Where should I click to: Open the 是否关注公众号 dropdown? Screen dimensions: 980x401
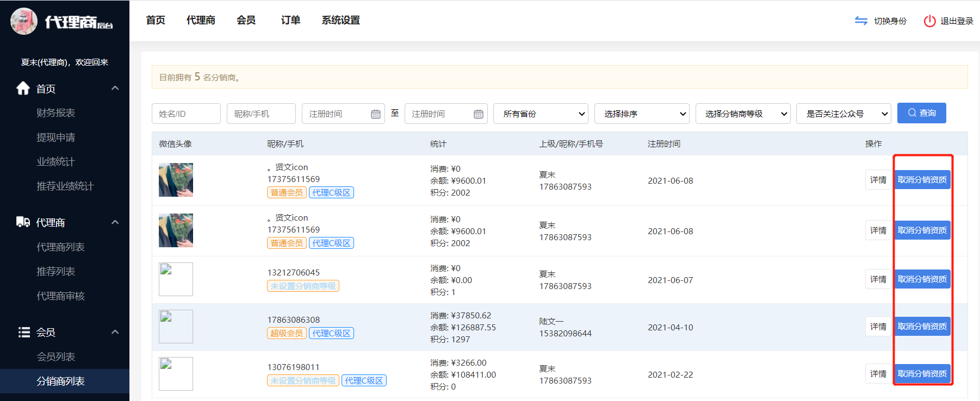[843, 114]
